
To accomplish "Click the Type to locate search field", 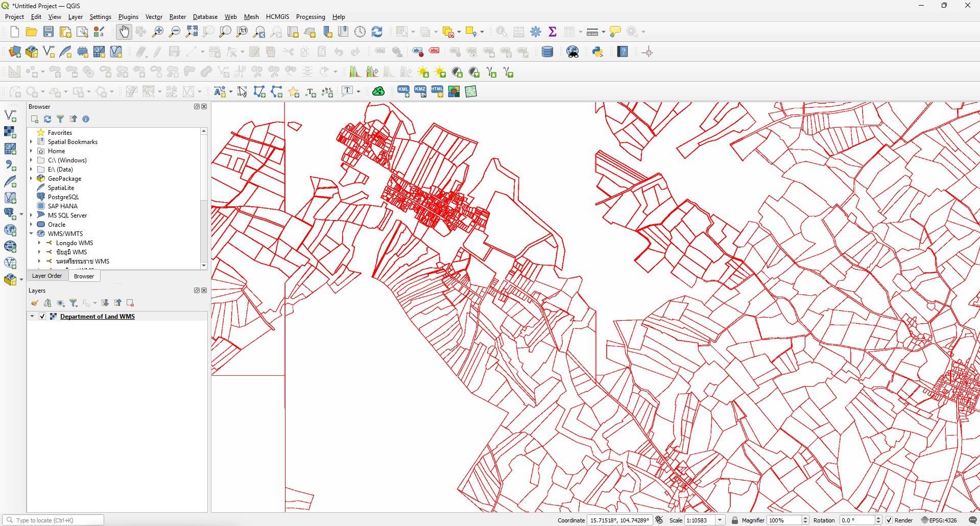I will tap(54, 520).
